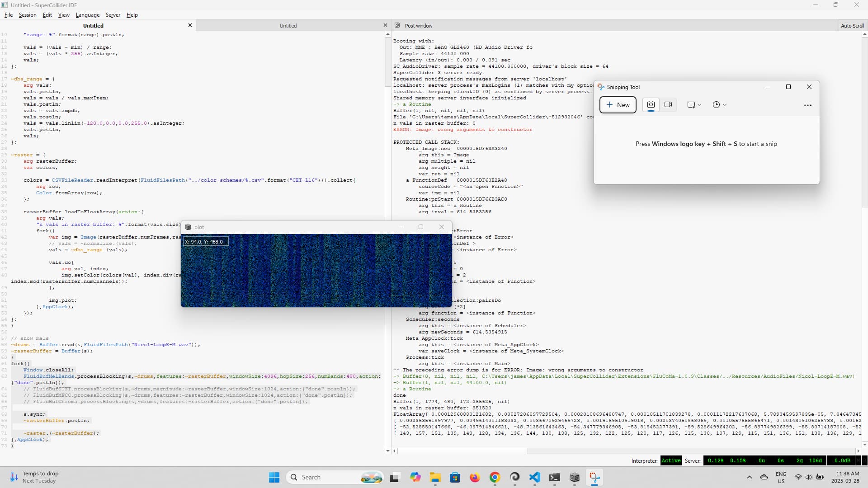This screenshot has height=488, width=868.
Task: Open Visual Studio Code from taskbar
Action: tap(534, 477)
